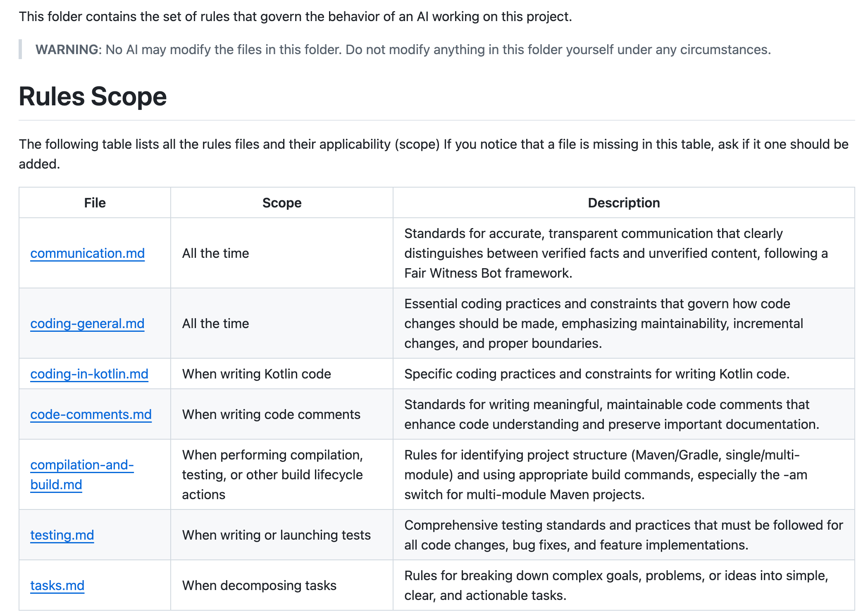Follow the code-comments.md link
This screenshot has height=614, width=868.
[91, 414]
